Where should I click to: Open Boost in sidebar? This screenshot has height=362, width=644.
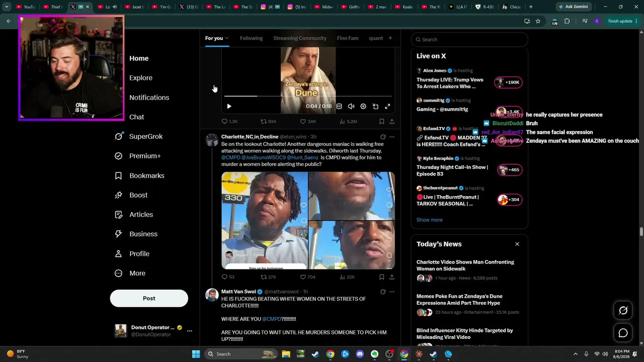[131, 195]
